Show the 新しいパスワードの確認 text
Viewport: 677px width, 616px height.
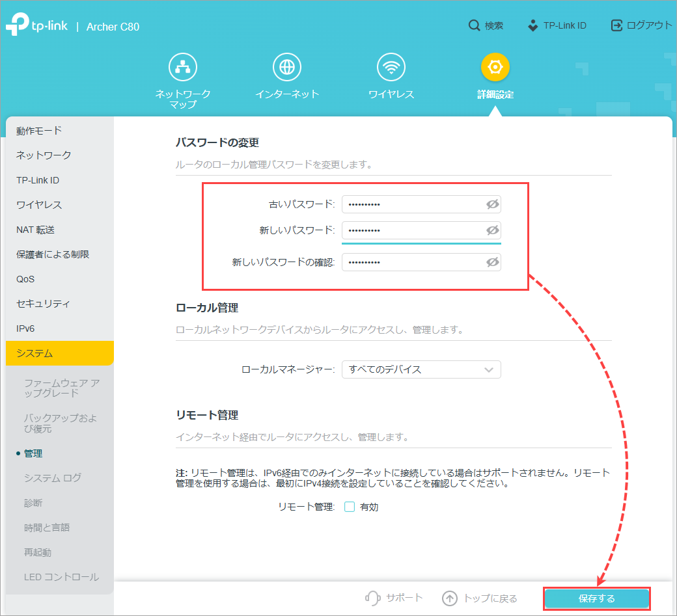click(x=493, y=262)
